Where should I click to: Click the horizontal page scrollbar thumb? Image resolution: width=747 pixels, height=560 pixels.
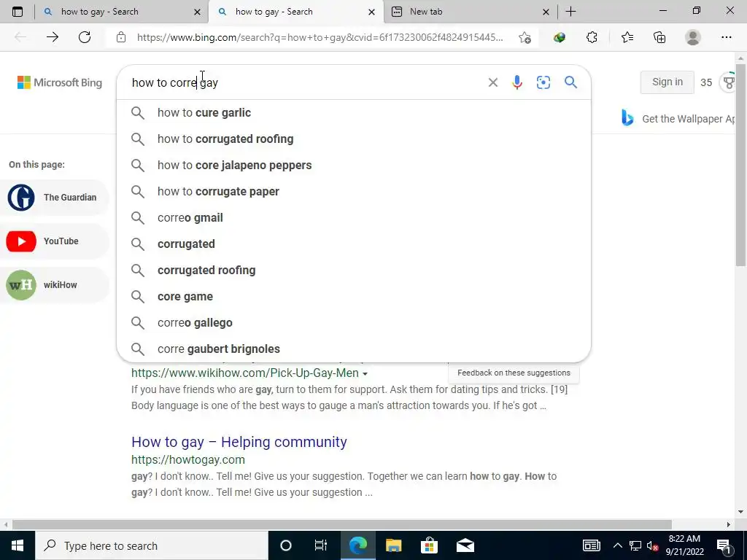[x=342, y=524]
